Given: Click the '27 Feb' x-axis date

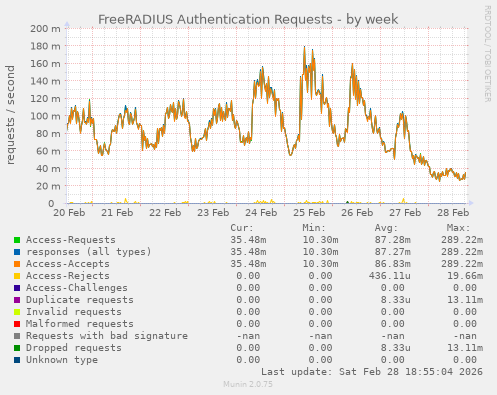Looking at the screenshot, I should point(405,213).
